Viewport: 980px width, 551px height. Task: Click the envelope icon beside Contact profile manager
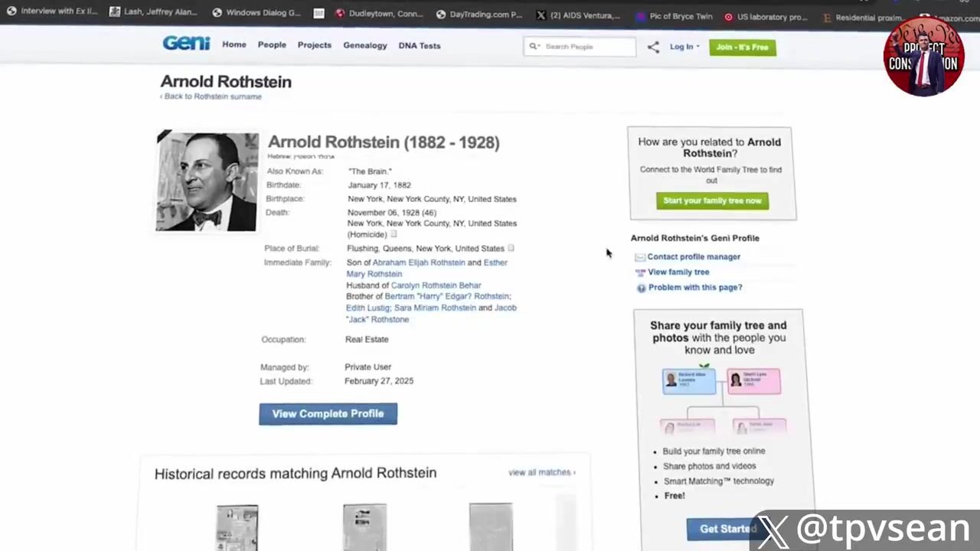pyautogui.click(x=640, y=257)
